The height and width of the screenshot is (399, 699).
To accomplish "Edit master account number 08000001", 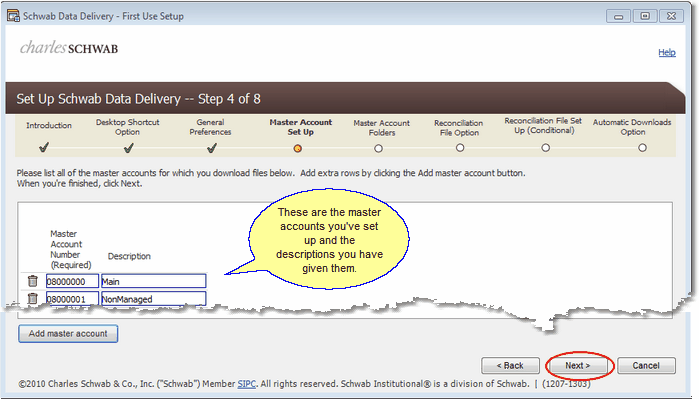I will click(72, 298).
